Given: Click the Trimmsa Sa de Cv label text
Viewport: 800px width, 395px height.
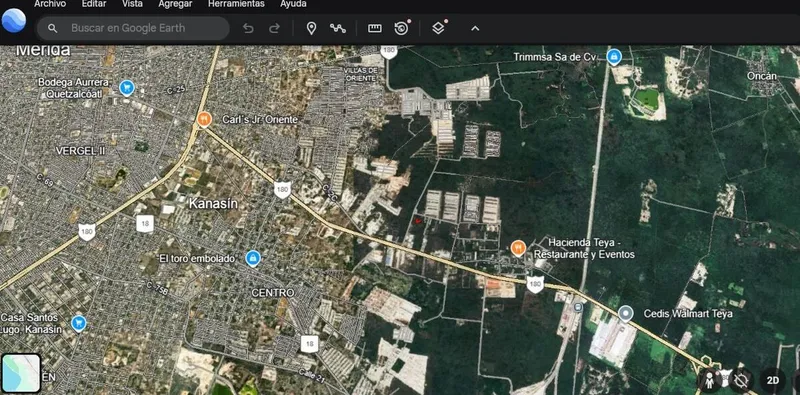Looking at the screenshot, I should click(555, 57).
